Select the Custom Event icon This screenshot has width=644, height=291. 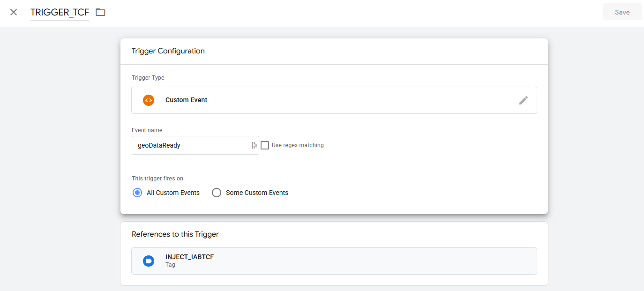pos(149,100)
